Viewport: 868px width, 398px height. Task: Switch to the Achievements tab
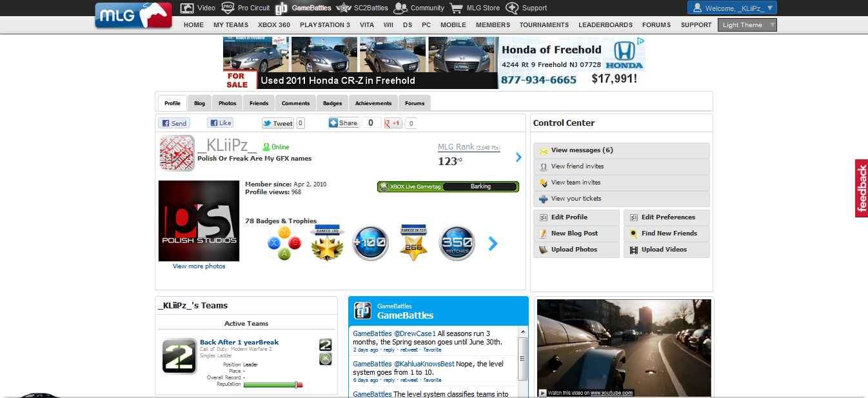(x=373, y=103)
